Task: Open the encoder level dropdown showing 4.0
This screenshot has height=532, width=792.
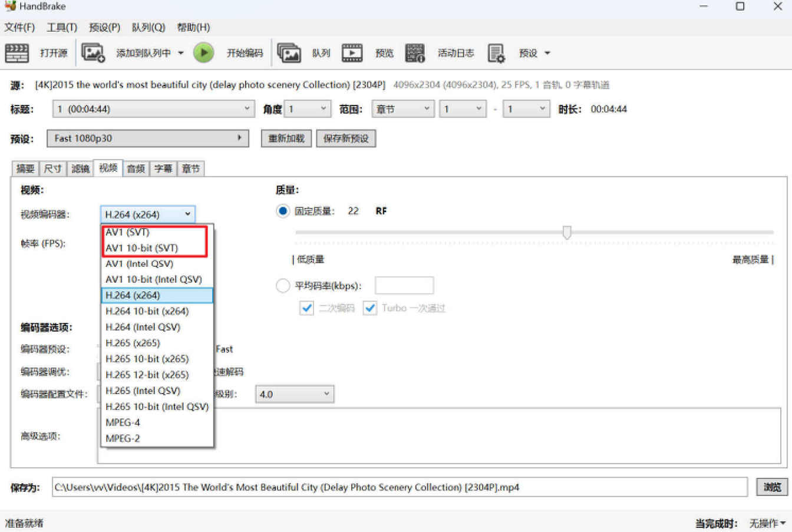Action: click(x=295, y=394)
